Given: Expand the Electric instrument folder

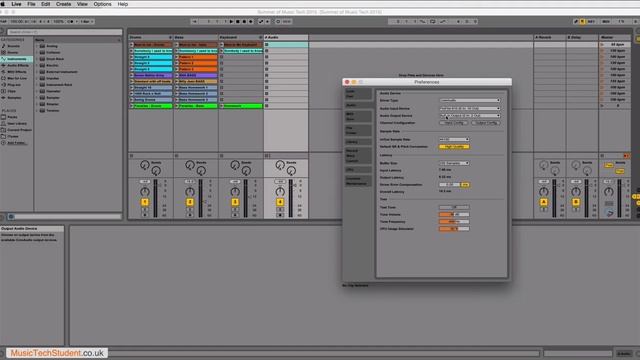Looking at the screenshot, I should (37, 65).
